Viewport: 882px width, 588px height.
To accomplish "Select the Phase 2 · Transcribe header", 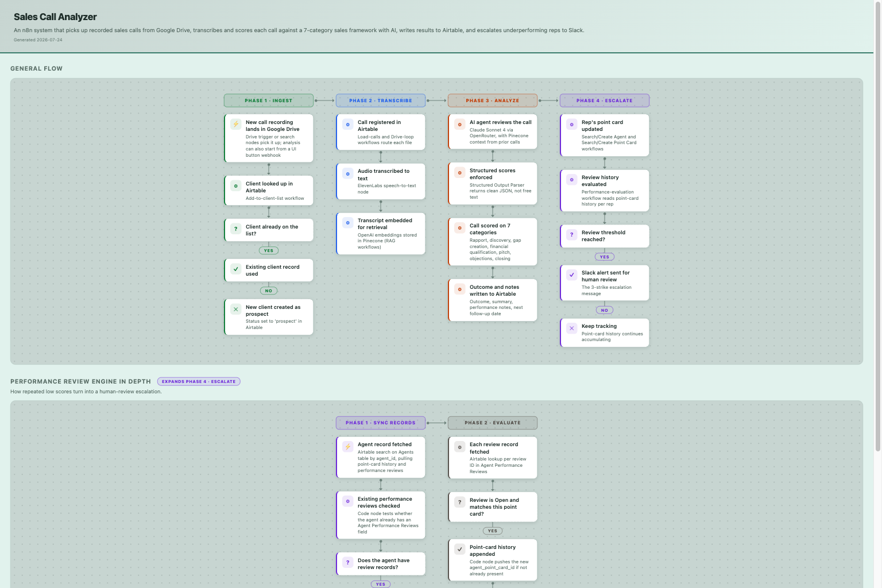I will [381, 100].
